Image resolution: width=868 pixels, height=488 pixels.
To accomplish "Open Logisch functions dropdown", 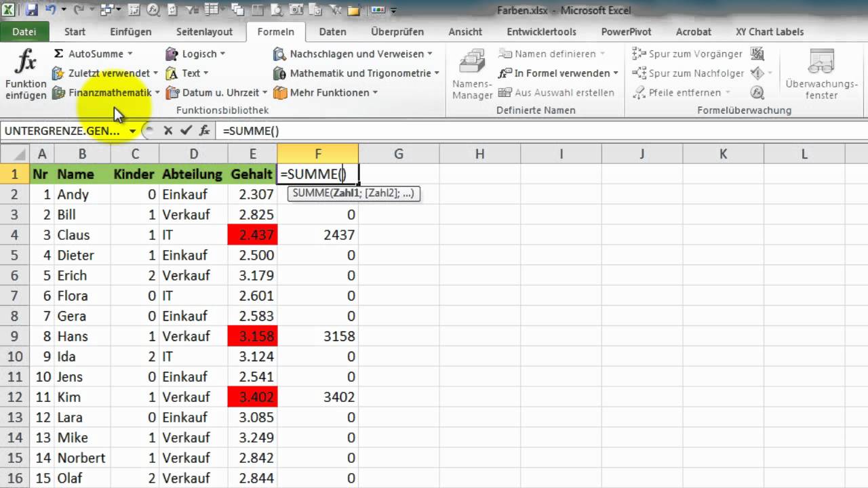I will pos(195,54).
